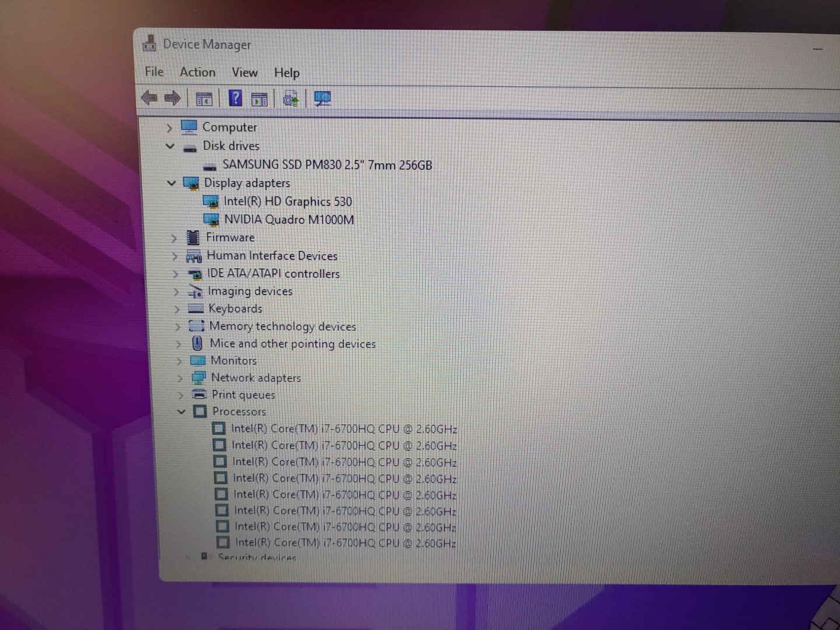Click the Network adapters icon
Viewport: 840px width, 630px height.
tap(198, 377)
